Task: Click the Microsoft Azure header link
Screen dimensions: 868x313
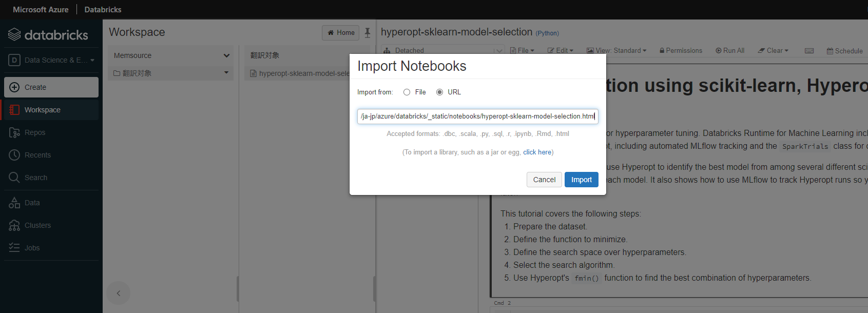Action: click(41, 9)
